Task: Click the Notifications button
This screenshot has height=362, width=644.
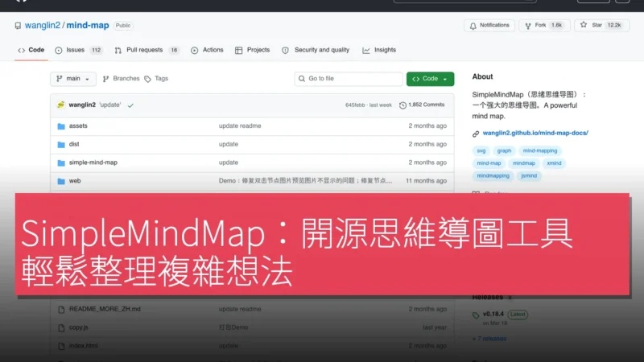Action: point(489,26)
